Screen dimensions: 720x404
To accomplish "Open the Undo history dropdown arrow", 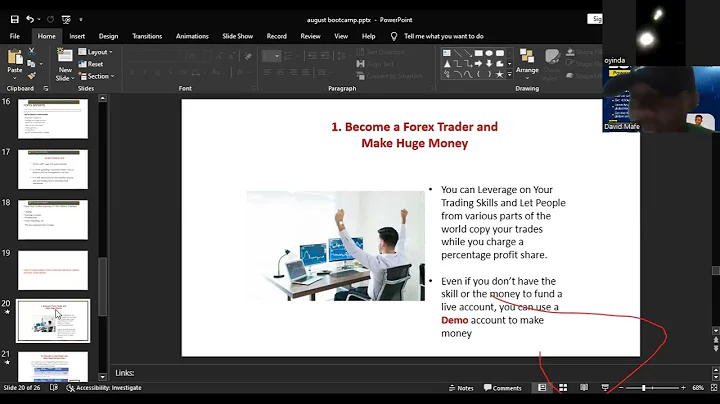I will coord(39,19).
